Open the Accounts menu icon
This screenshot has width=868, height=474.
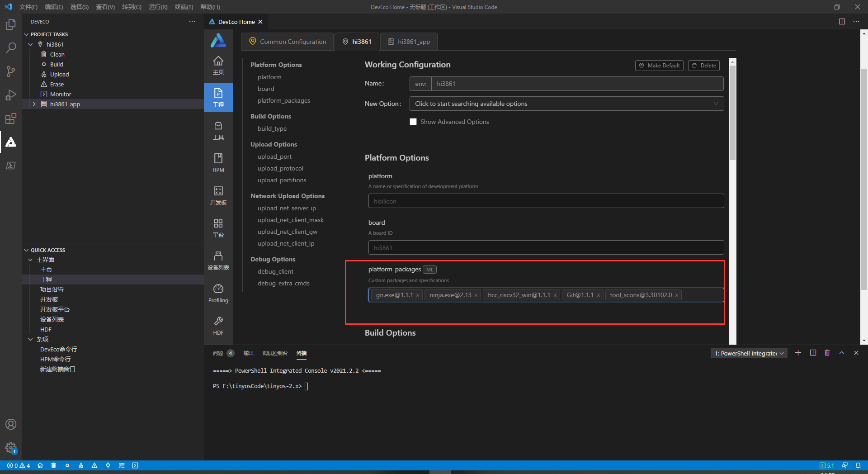11,424
